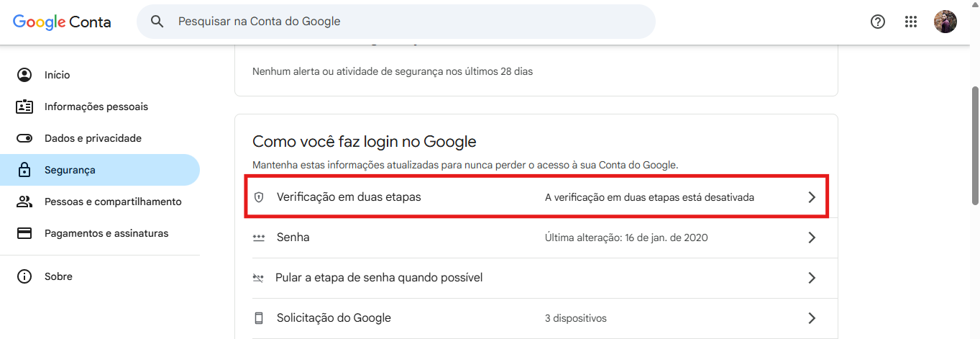The image size is (980, 339).
Task: Expand the Solicitação do Google chevron
Action: (x=812, y=318)
